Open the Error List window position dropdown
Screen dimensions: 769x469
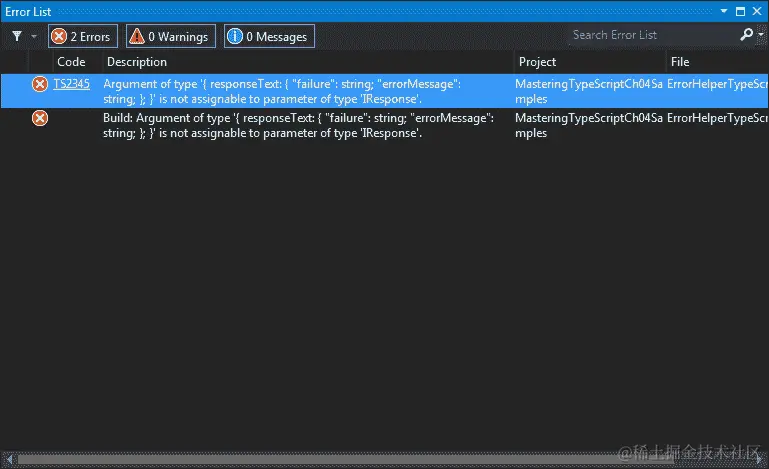click(x=724, y=11)
